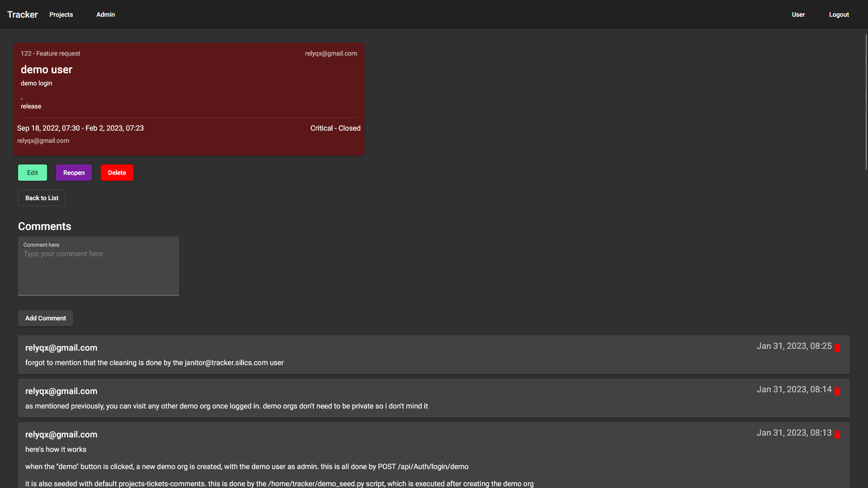Open the Projects menu item

click(x=61, y=14)
